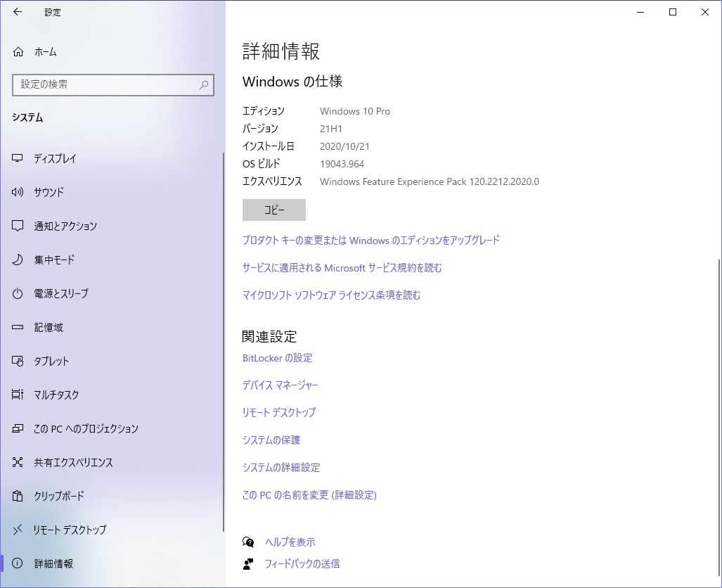
Task: Select the マルチタスク icon
Action: point(18,395)
